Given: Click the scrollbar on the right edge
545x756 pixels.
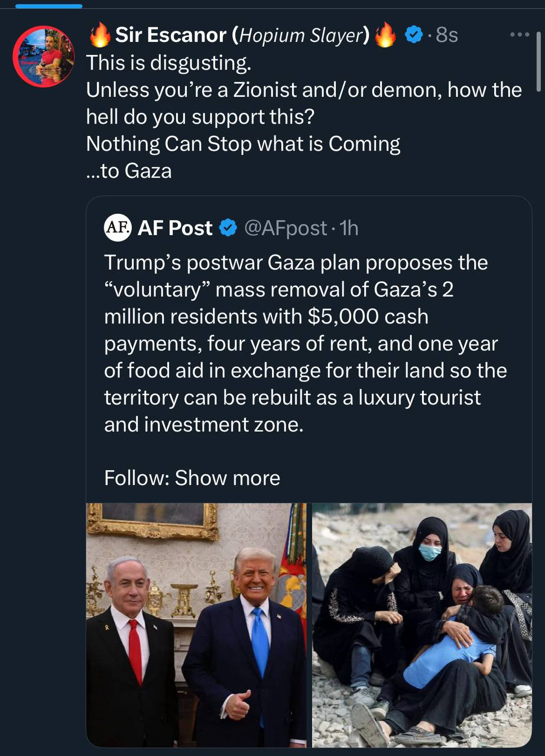Looking at the screenshot, I should point(538,62).
